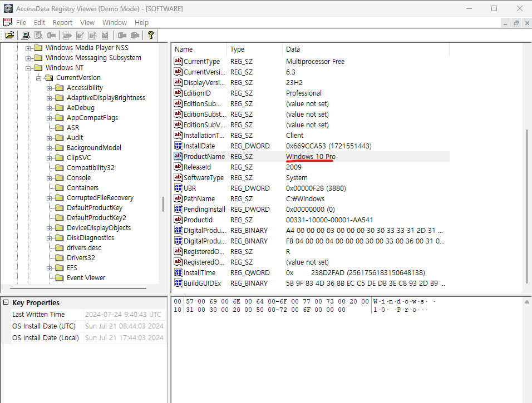
Task: Click the InstallTime QWORD value icon
Action: (178, 272)
